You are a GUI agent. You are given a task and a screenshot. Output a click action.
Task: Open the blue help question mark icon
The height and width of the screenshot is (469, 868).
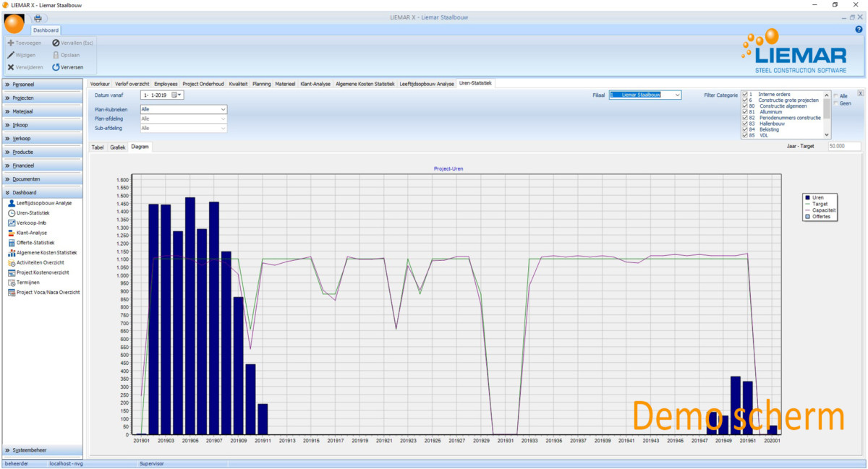[859, 30]
